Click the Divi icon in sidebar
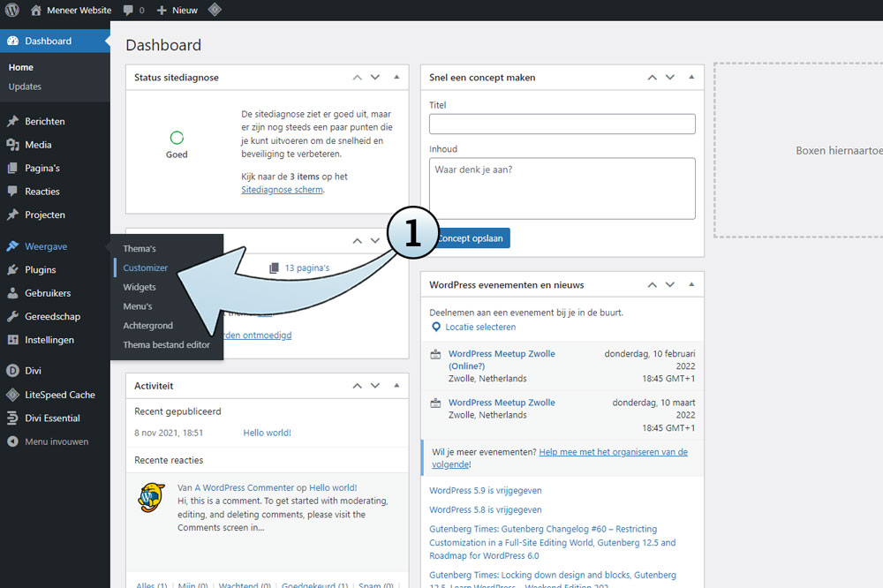The width and height of the screenshot is (883, 588). (12, 371)
